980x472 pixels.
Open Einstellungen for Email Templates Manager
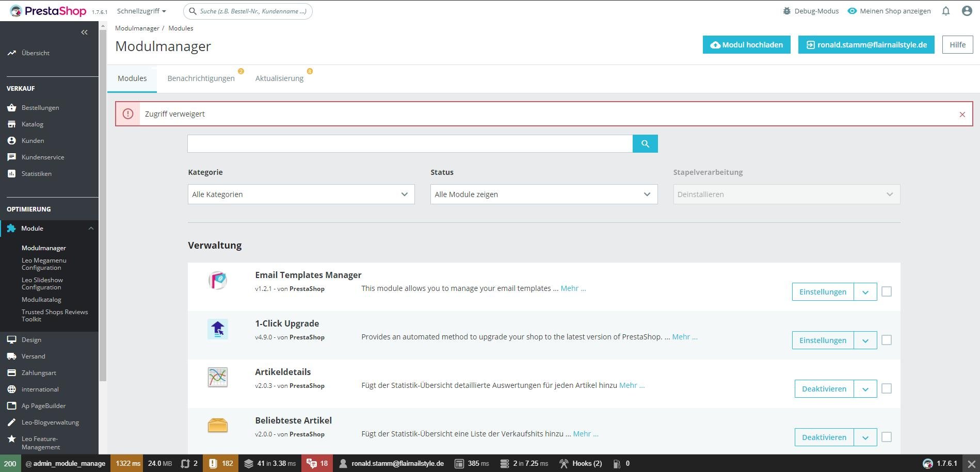823,292
